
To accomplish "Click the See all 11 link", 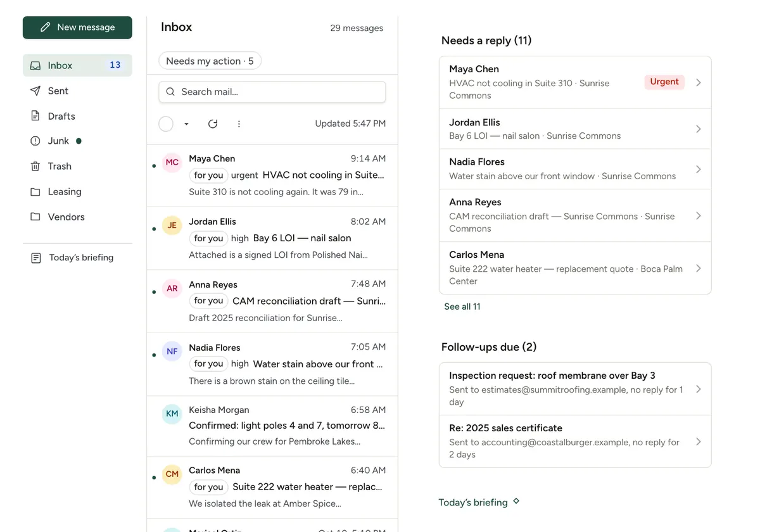I will pyautogui.click(x=462, y=307).
